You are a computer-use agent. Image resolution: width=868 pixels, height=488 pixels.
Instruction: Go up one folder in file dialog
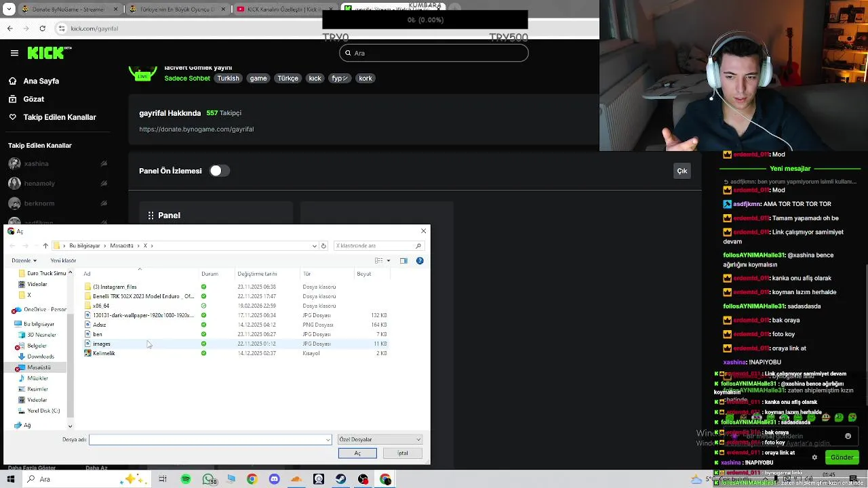(45, 245)
